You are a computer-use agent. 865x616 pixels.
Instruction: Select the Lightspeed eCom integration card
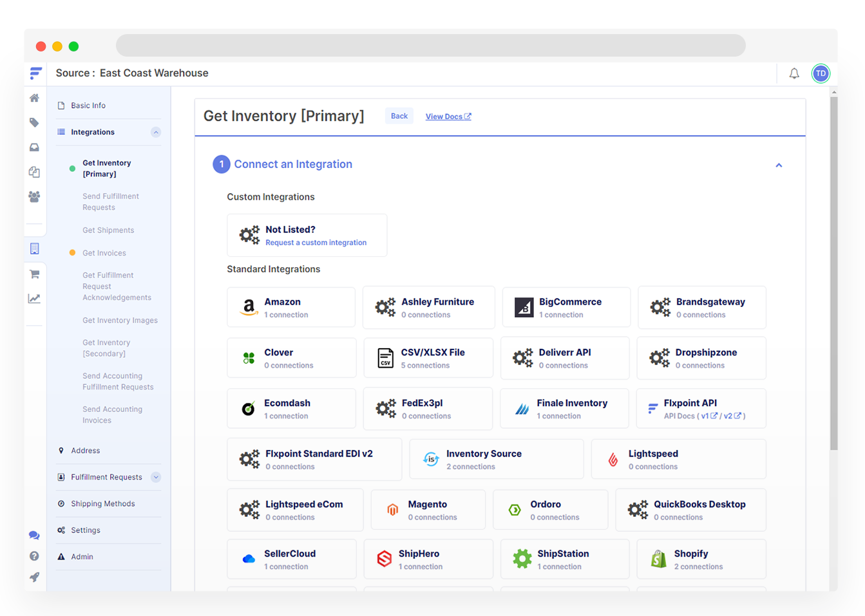point(295,510)
